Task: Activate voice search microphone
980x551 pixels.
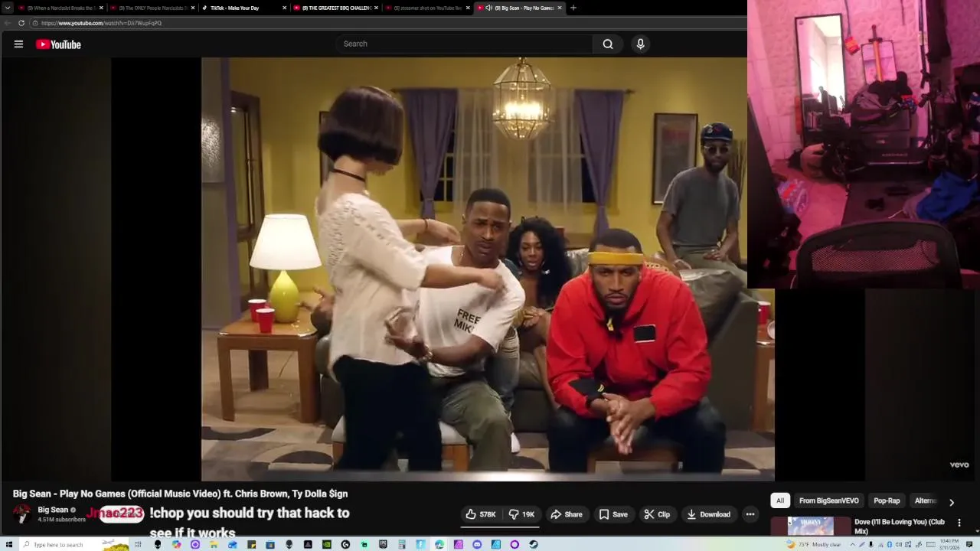Action: tap(641, 44)
